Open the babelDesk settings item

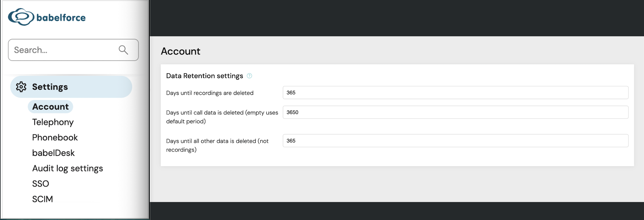click(54, 153)
